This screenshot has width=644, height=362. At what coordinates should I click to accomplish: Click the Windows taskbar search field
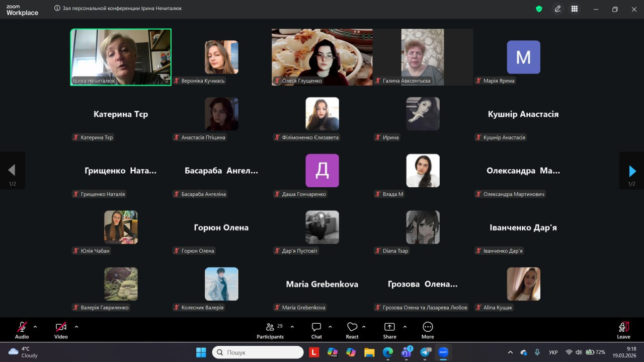(258, 352)
